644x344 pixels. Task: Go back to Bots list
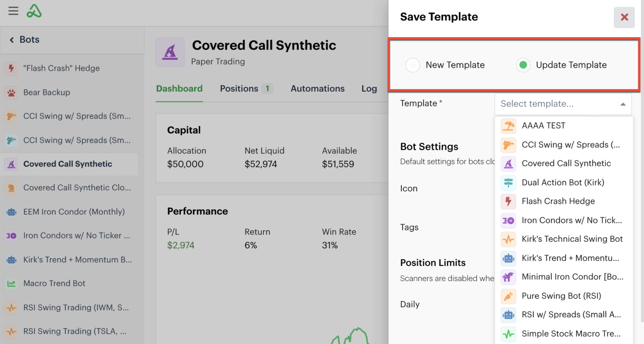click(x=25, y=40)
